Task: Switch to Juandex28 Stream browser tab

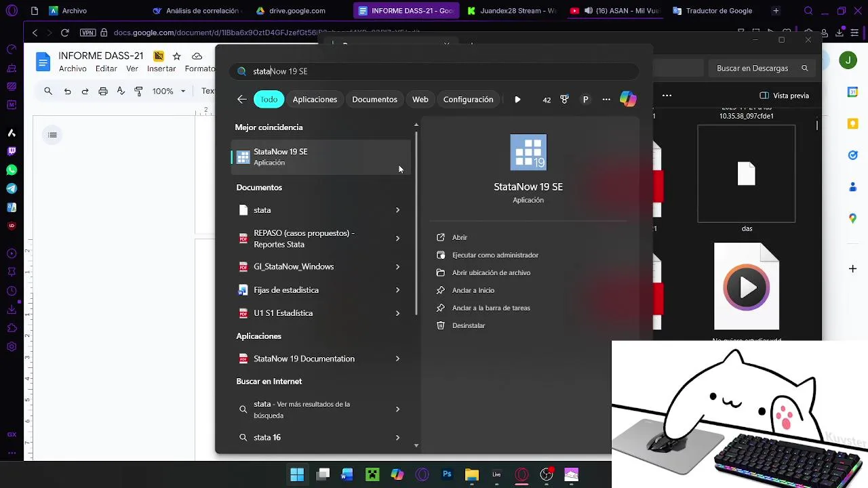Action: tap(511, 11)
